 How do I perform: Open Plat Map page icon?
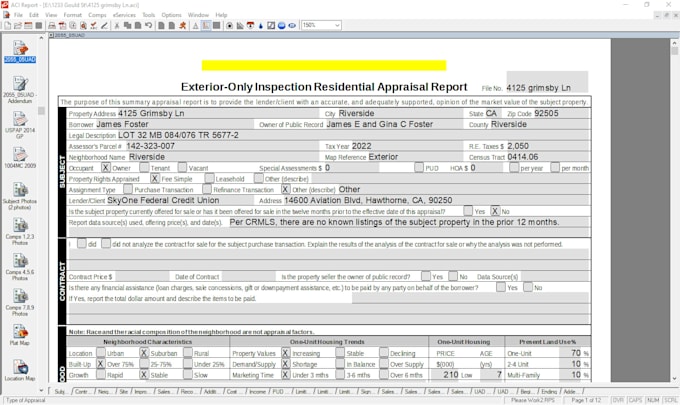point(20,335)
